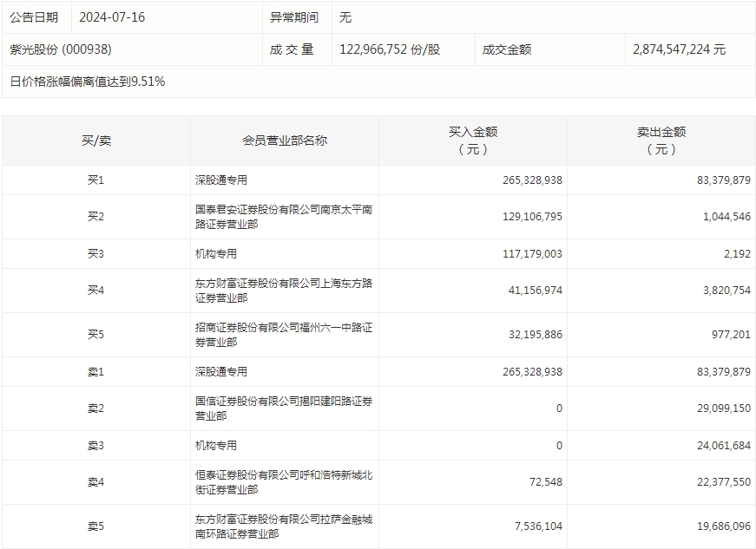Click 机构专用 in the 卖3 row
Viewport: 756px width, 549px height.
pos(216,446)
